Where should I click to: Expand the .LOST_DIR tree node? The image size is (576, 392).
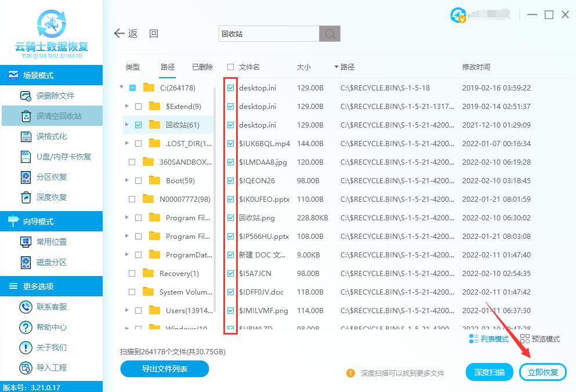coord(126,143)
